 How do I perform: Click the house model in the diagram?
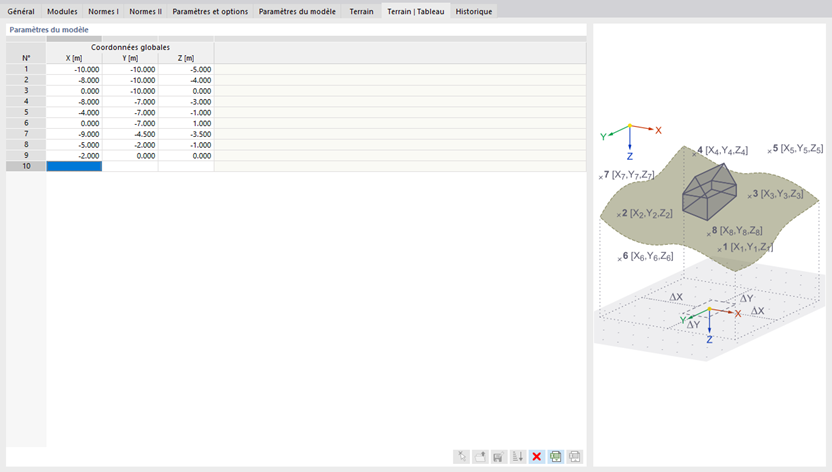709,192
